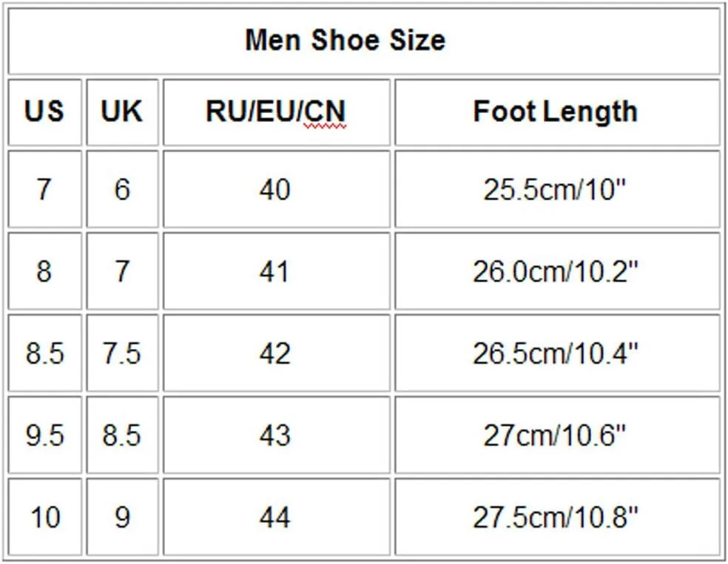Click the EU size 40 cell
This screenshot has height=564, width=728.
click(276, 189)
